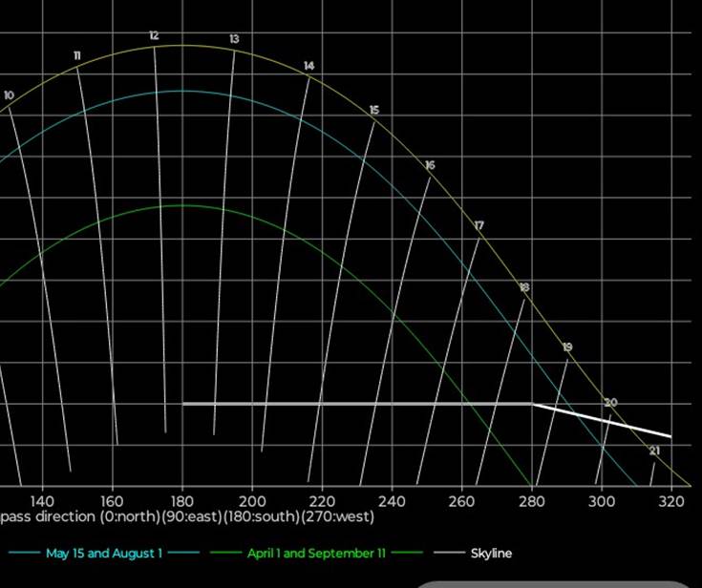Click the hour 16 label

(430, 166)
